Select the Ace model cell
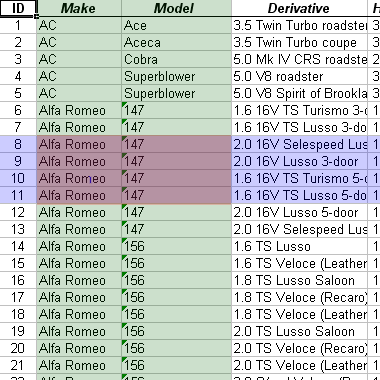 176,25
